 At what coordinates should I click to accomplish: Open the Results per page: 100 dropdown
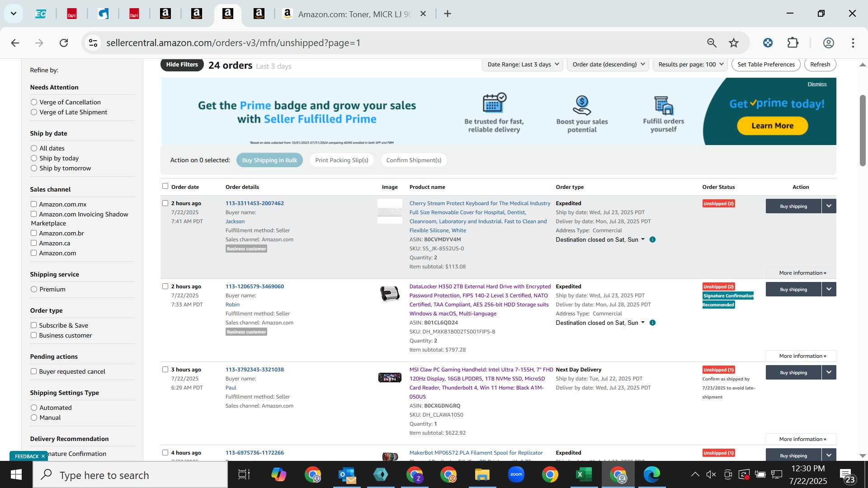click(x=690, y=65)
